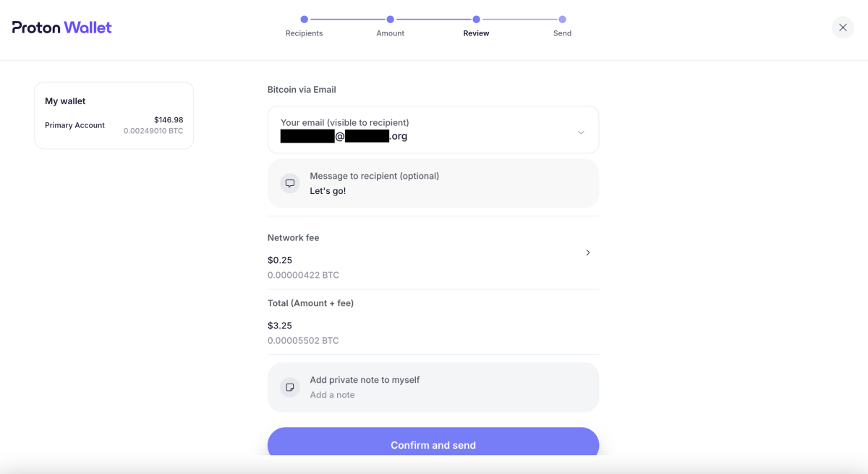Image resolution: width=868 pixels, height=474 pixels.
Task: Click the Review step dot
Action: pyautogui.click(x=476, y=20)
